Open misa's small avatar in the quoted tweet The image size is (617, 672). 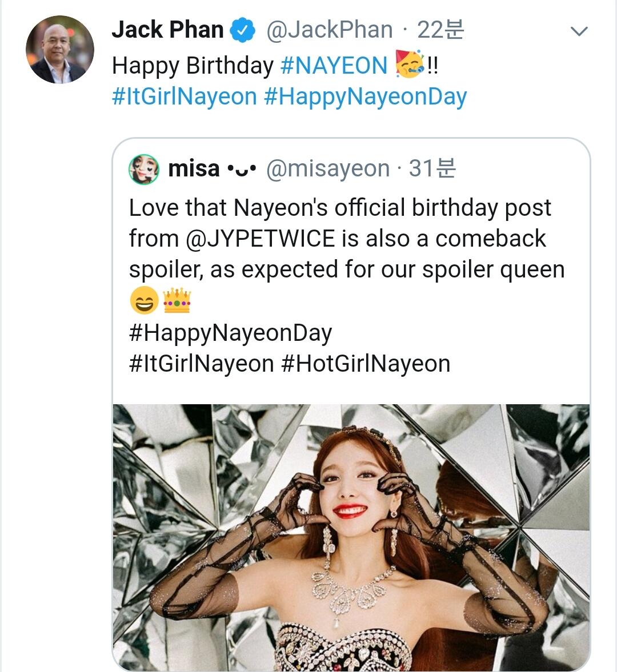(x=144, y=169)
